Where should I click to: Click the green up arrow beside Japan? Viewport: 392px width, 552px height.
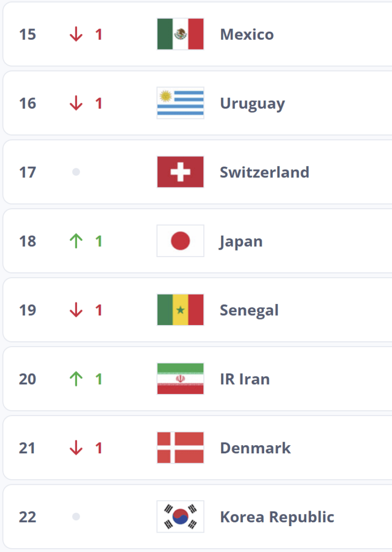click(76, 241)
